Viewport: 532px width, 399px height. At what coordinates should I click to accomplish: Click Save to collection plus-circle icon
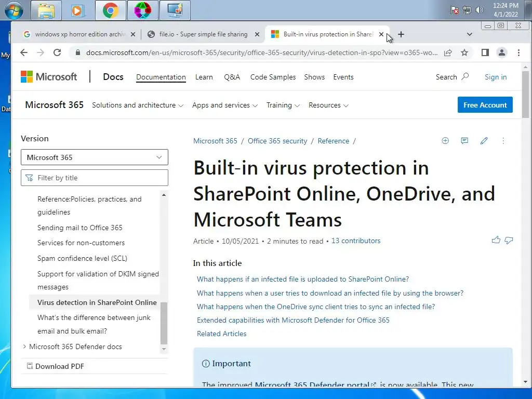tap(445, 141)
